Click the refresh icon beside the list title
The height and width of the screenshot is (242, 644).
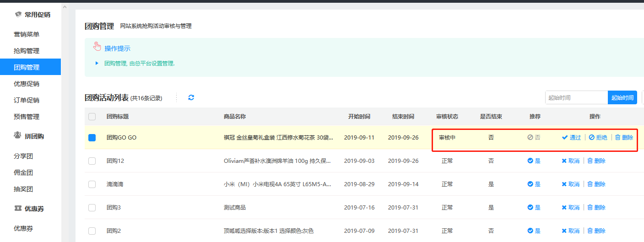click(191, 97)
